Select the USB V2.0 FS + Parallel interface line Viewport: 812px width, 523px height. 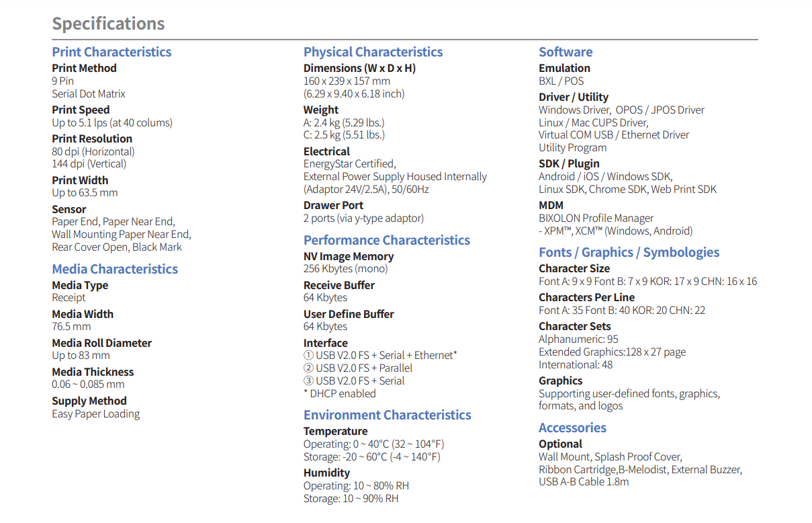[358, 368]
